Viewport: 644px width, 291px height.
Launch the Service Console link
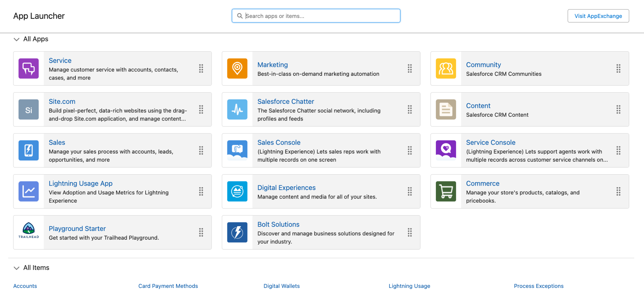pyautogui.click(x=491, y=142)
